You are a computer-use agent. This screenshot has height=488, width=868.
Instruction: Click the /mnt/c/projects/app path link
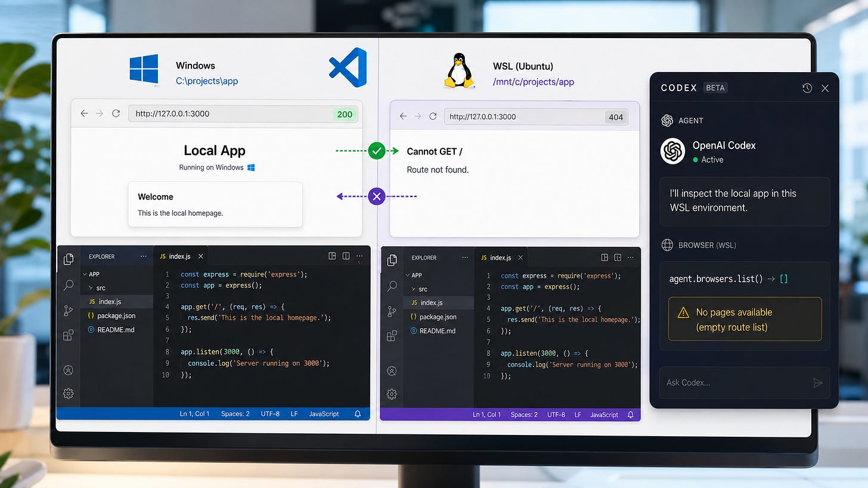(534, 82)
